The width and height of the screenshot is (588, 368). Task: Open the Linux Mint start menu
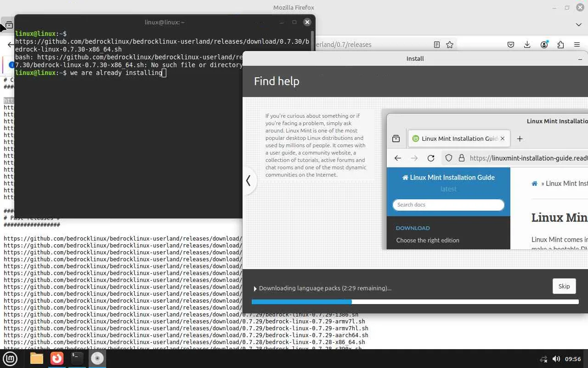pyautogui.click(x=10, y=359)
